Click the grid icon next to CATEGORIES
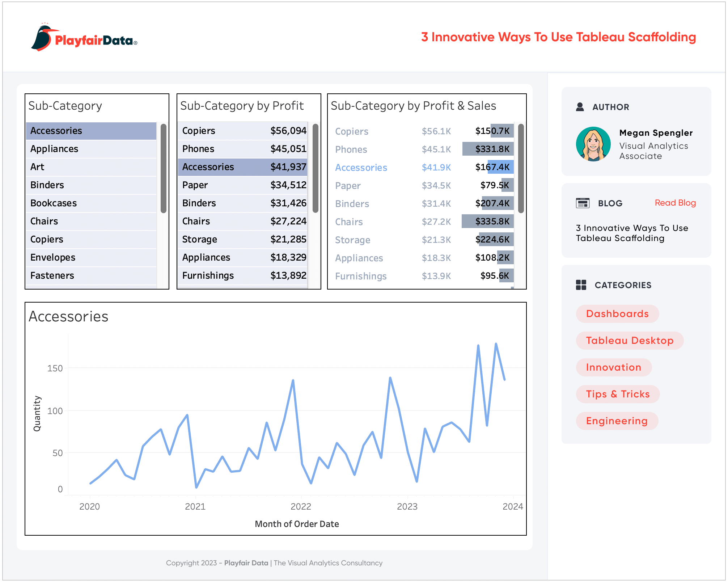 click(x=581, y=285)
